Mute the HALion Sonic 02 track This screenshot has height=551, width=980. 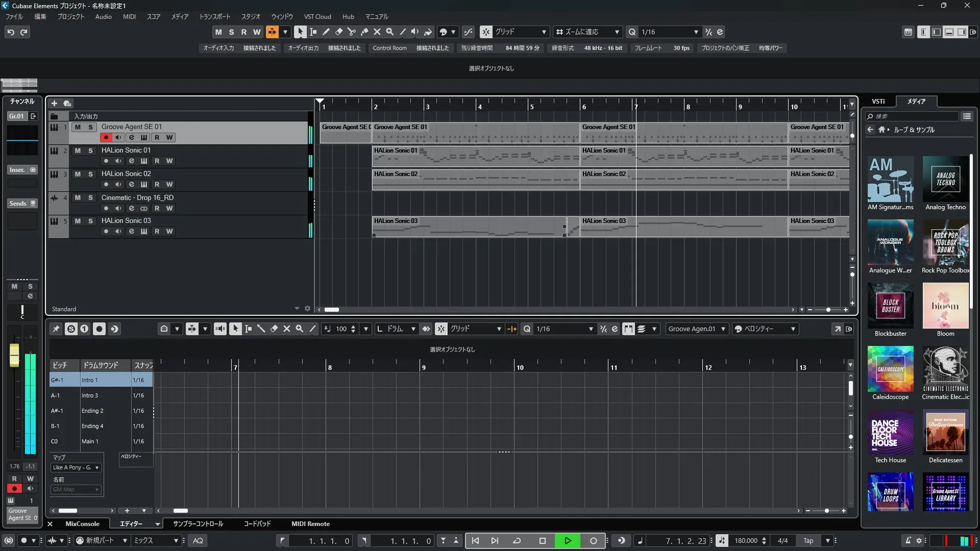pyautogui.click(x=78, y=174)
